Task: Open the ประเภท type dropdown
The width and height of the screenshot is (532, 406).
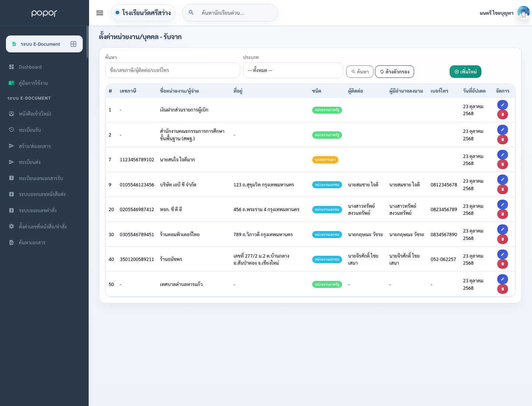Action: [x=293, y=70]
